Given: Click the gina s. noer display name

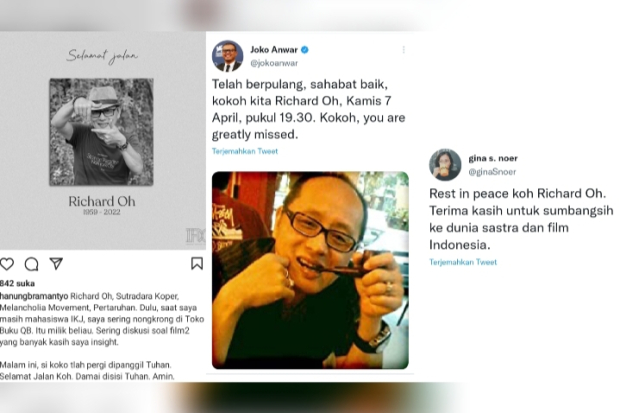Looking at the screenshot, I should (493, 158).
